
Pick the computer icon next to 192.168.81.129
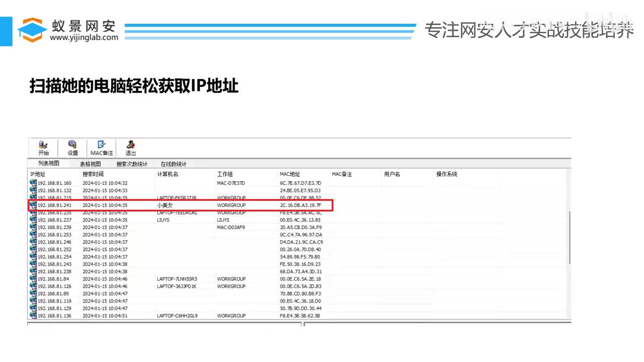click(x=33, y=308)
